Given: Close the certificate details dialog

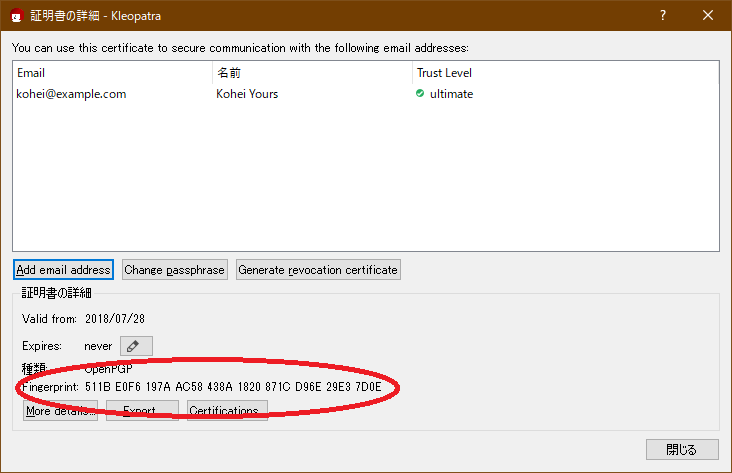Looking at the screenshot, I should [x=708, y=15].
